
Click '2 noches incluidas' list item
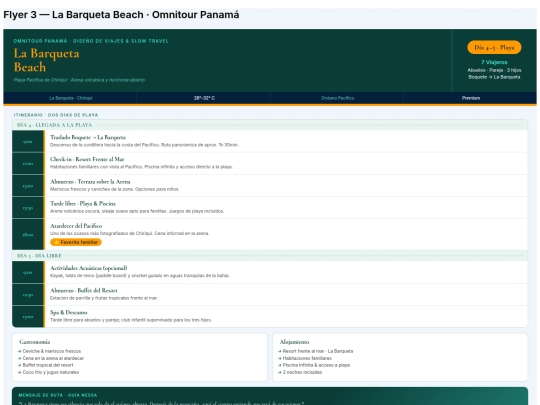tap(300, 372)
